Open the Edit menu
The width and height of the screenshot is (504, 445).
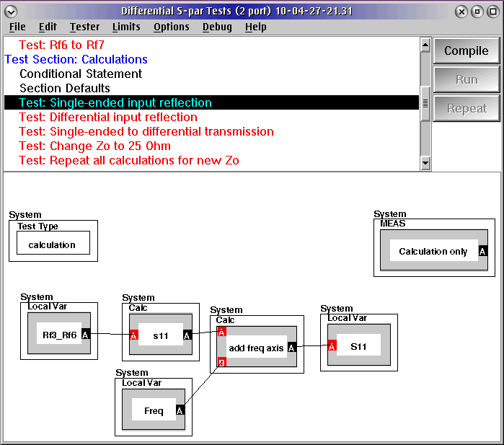tap(48, 27)
